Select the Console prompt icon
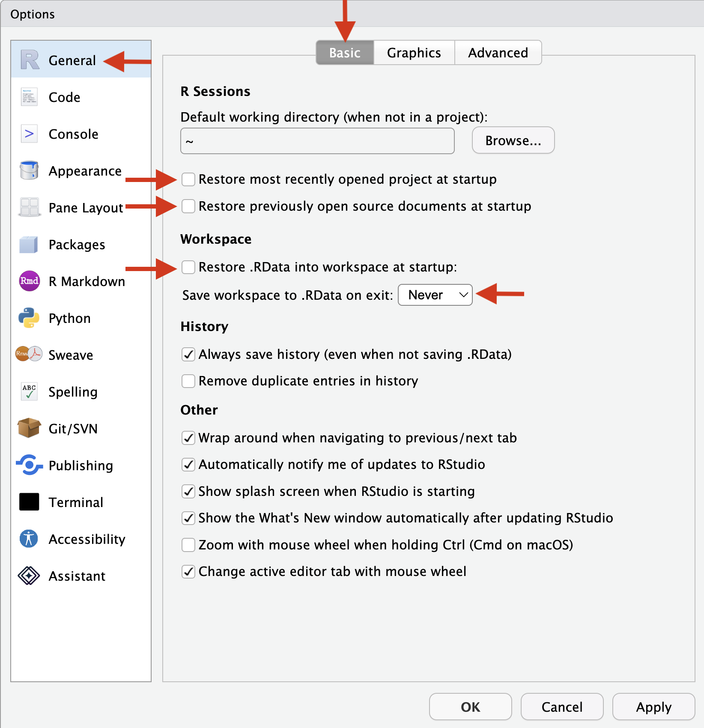This screenshot has width=704, height=728. (29, 134)
